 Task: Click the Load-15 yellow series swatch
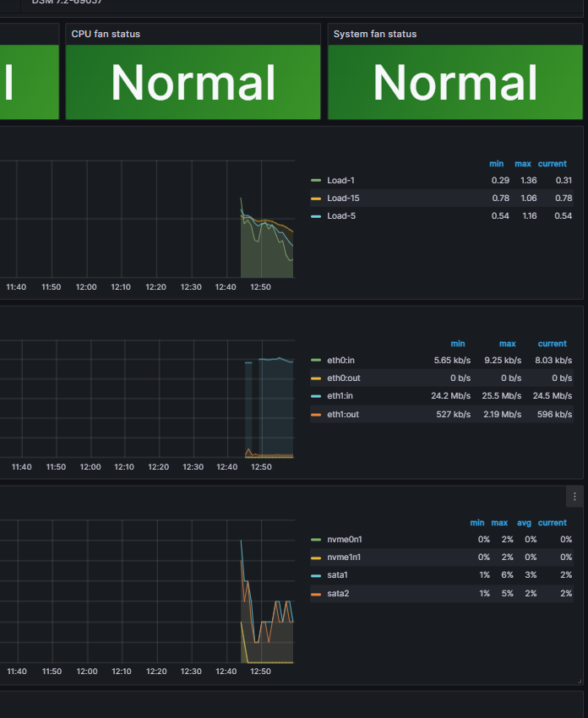[315, 199]
